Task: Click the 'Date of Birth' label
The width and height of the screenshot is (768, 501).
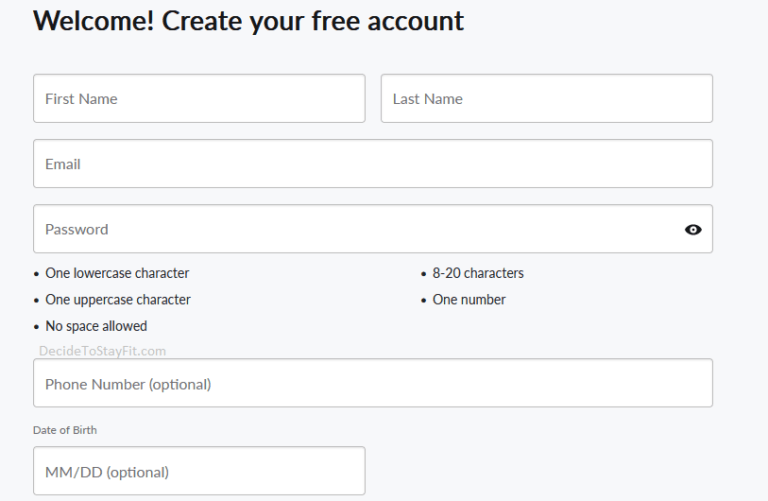Action: tap(65, 430)
